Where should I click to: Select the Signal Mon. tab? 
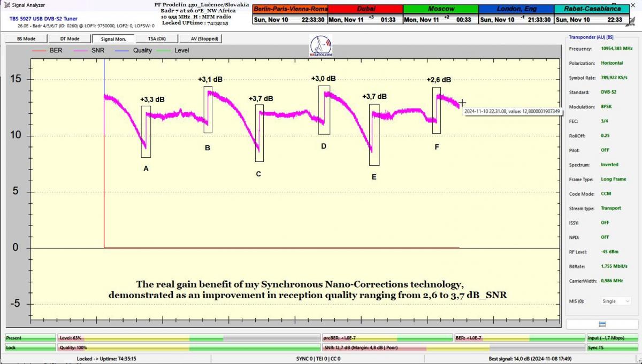pyautogui.click(x=113, y=39)
